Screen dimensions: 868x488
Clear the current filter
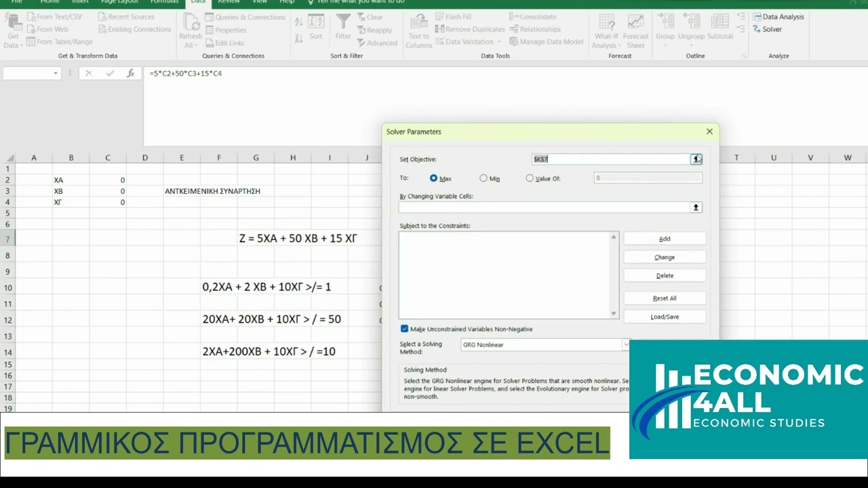click(370, 17)
